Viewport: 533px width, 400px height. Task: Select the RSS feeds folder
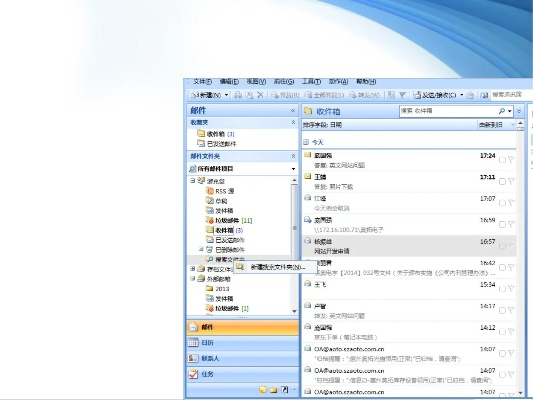[220, 191]
